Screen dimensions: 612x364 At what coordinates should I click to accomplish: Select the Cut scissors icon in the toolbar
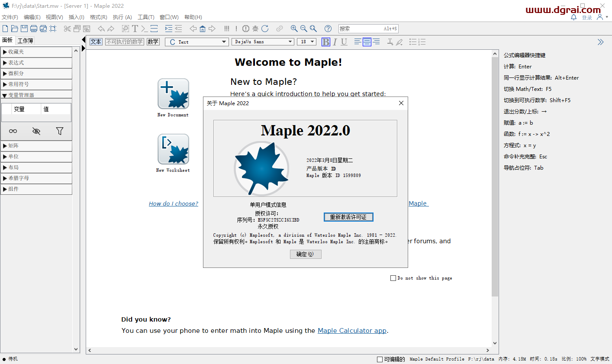tap(67, 29)
